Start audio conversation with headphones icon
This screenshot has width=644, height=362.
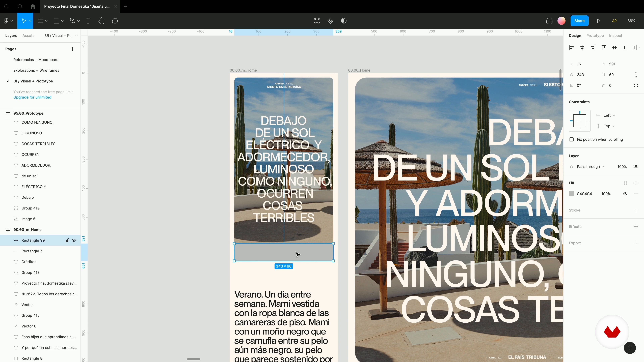549,21
